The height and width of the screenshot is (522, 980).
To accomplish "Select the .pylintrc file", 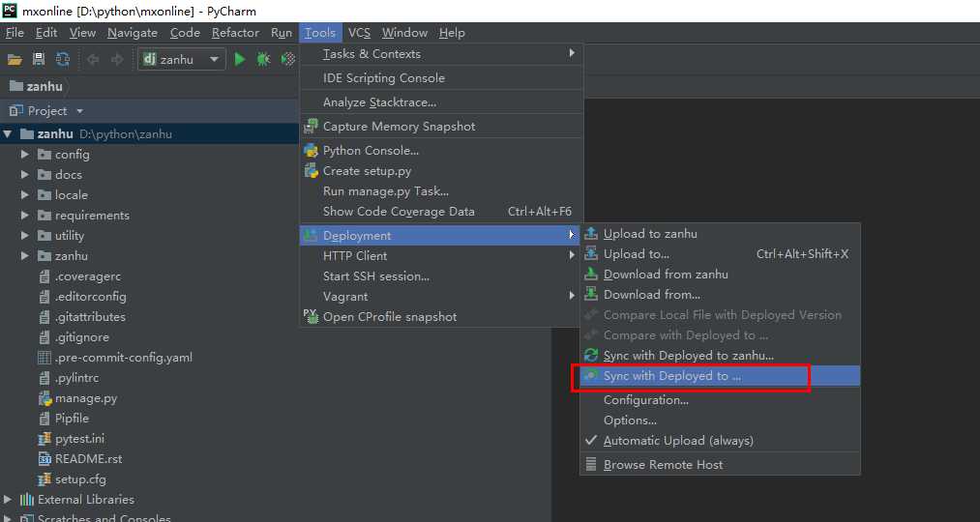I will (76, 378).
